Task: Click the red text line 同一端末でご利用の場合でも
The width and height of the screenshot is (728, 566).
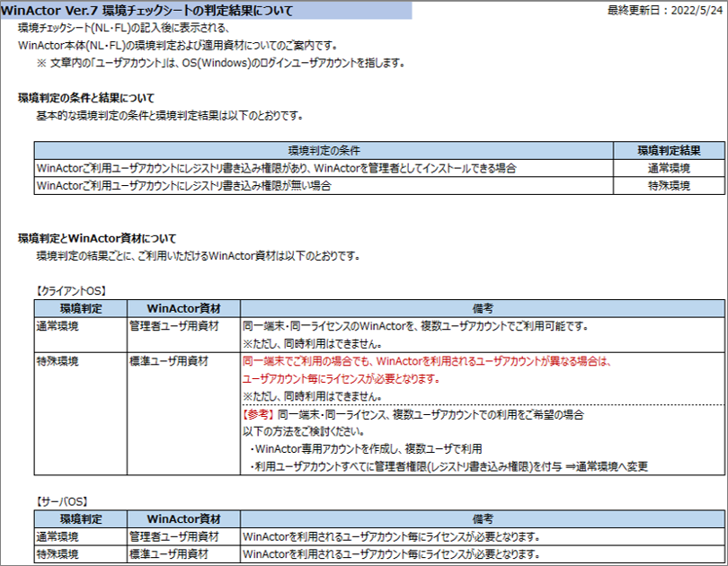Action: pos(427,361)
